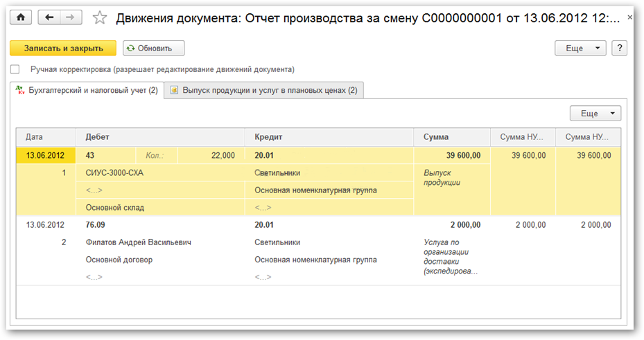Select the СИУС-3000-СХА debit cell
The image size is (644, 340).
click(114, 172)
